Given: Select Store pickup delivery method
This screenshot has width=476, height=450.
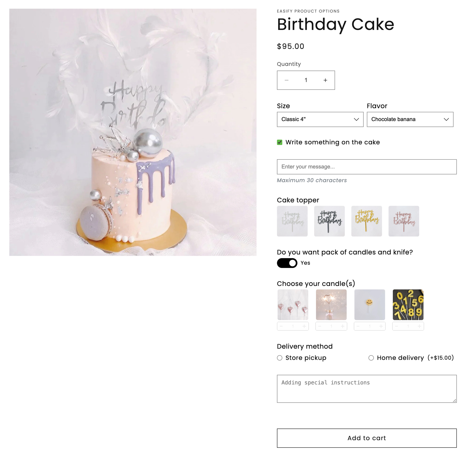Looking at the screenshot, I should click(x=280, y=358).
